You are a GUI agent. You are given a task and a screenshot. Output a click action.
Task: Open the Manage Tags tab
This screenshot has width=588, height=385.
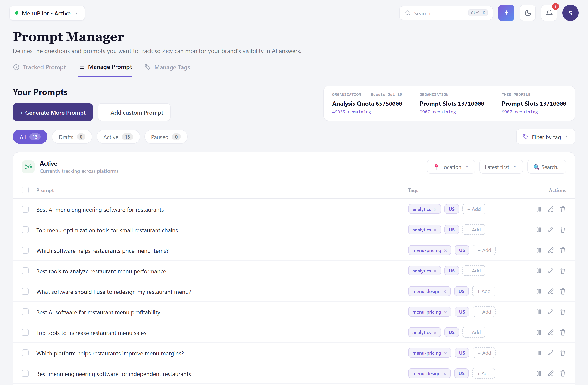click(167, 67)
